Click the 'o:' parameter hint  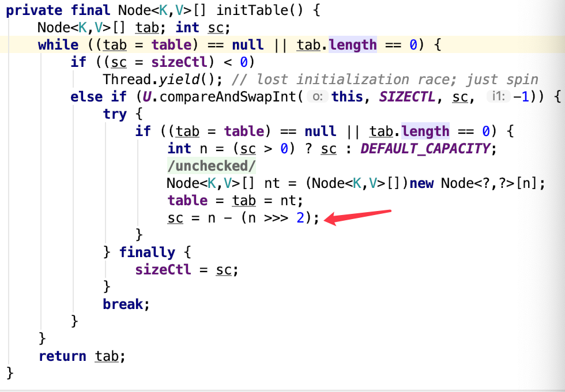(318, 97)
